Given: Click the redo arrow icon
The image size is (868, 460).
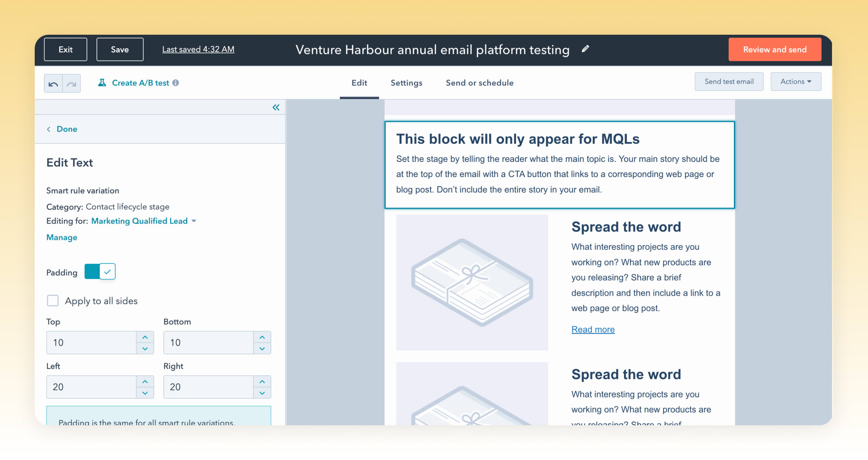Looking at the screenshot, I should click(x=71, y=83).
